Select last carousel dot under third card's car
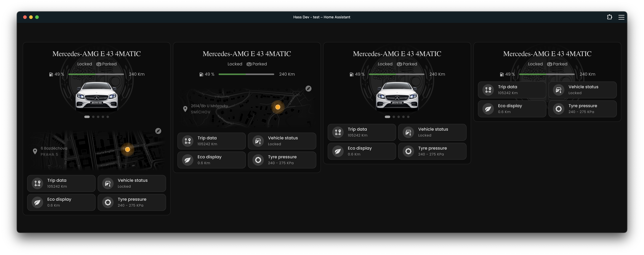The height and width of the screenshot is (255, 644). (x=408, y=117)
